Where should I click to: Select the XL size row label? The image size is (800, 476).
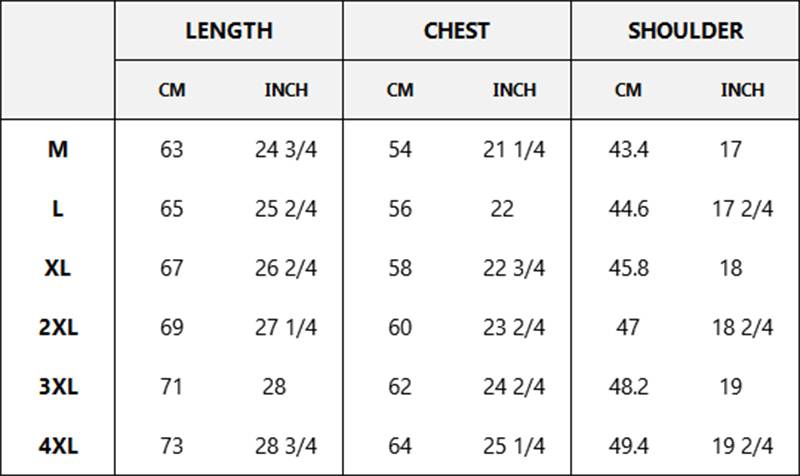(58, 268)
